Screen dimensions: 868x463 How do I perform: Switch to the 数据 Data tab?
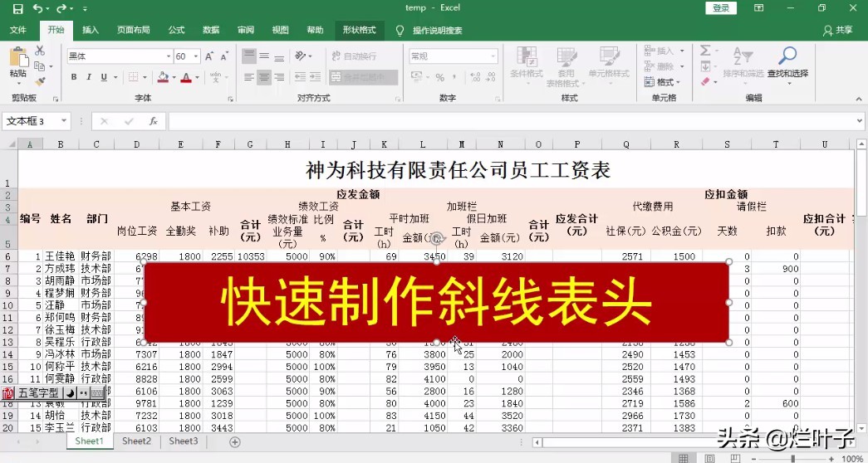[211, 30]
